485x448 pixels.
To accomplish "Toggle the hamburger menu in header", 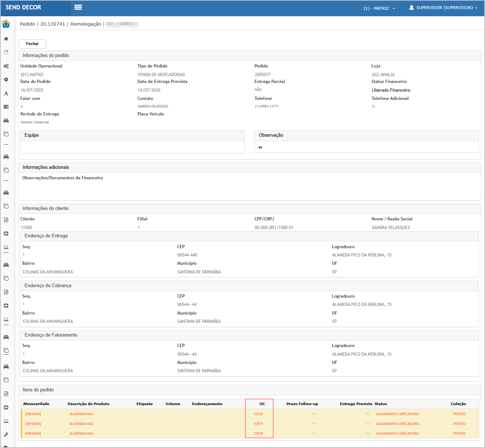I will point(78,8).
